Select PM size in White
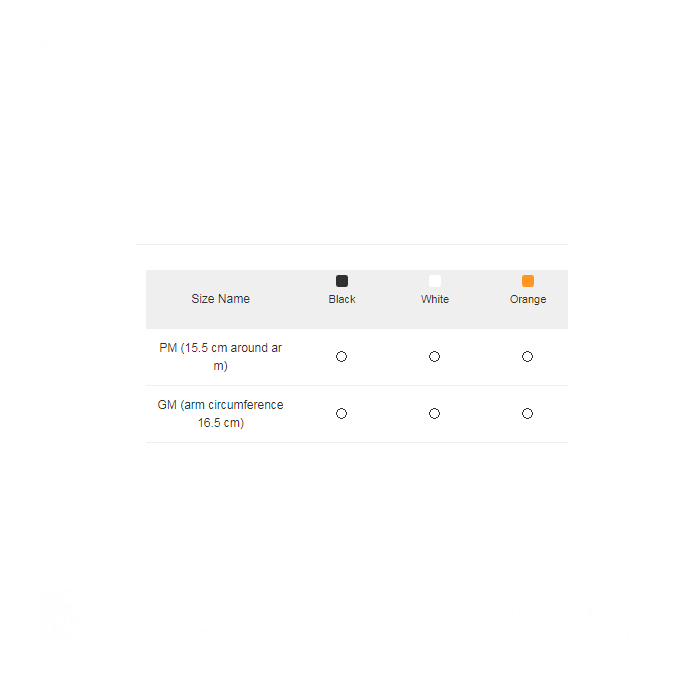The height and width of the screenshot is (700, 700). [x=434, y=357]
